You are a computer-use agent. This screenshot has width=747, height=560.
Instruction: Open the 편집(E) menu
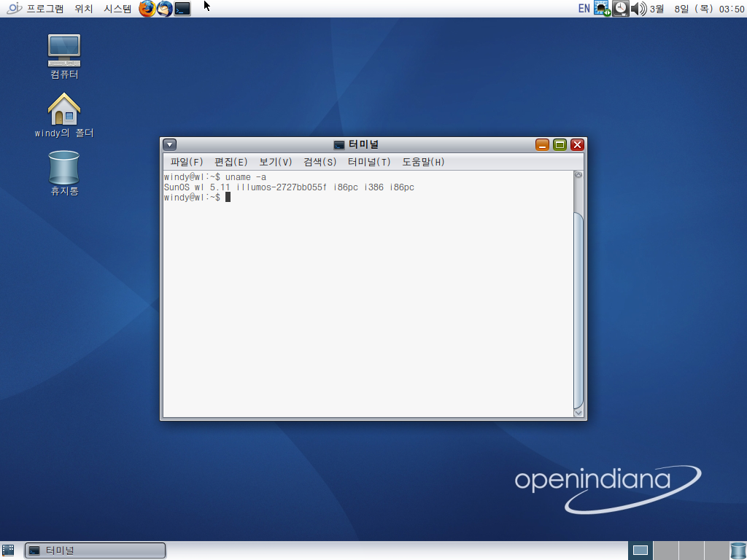coord(231,162)
